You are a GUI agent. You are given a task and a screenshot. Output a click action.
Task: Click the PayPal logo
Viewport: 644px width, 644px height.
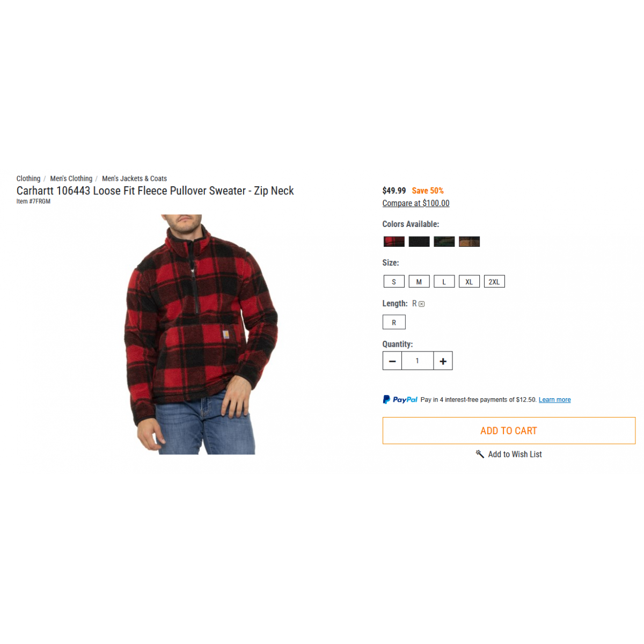(x=400, y=400)
